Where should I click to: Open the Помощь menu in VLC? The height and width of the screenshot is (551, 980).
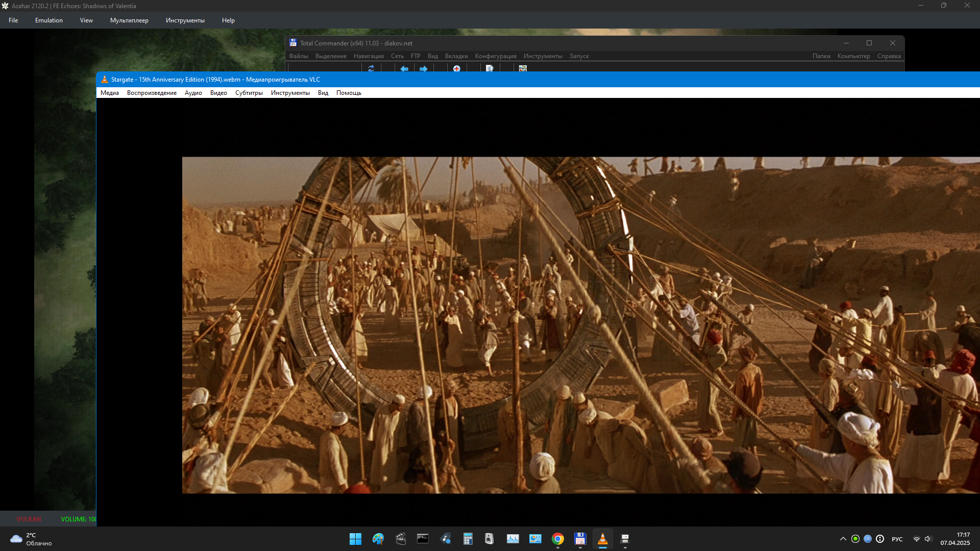(349, 93)
